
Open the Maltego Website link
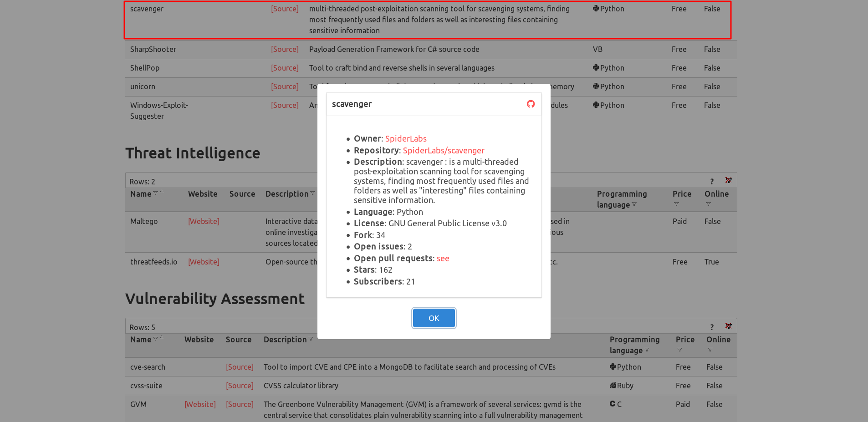click(x=203, y=221)
